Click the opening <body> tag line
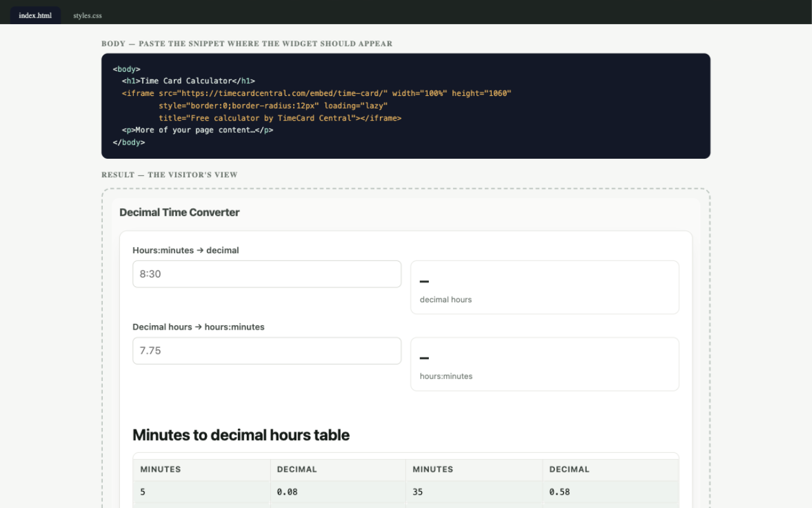 click(x=127, y=69)
